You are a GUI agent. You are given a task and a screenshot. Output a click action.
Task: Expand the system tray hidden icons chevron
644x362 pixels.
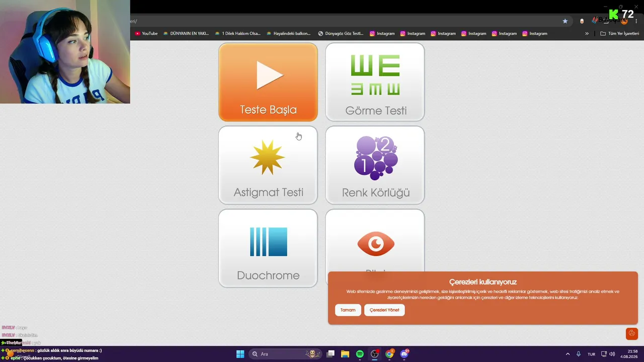click(568, 354)
